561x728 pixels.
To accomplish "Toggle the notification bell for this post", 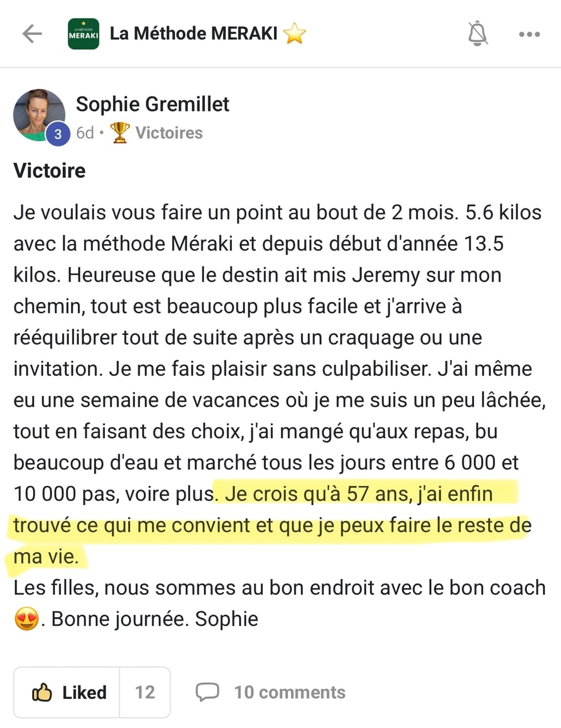I will (x=477, y=34).
